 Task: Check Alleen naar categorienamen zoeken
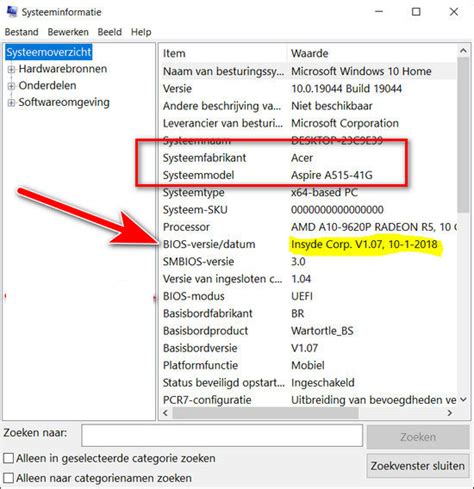click(x=8, y=478)
